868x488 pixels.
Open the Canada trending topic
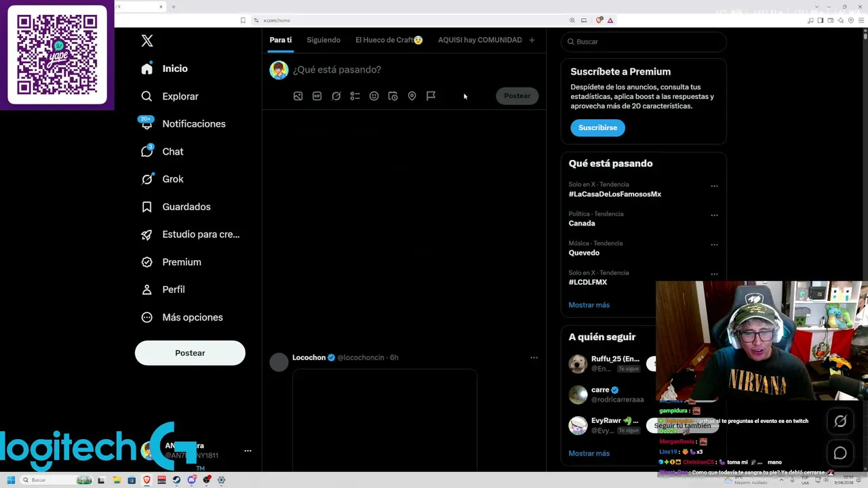pyautogui.click(x=582, y=224)
